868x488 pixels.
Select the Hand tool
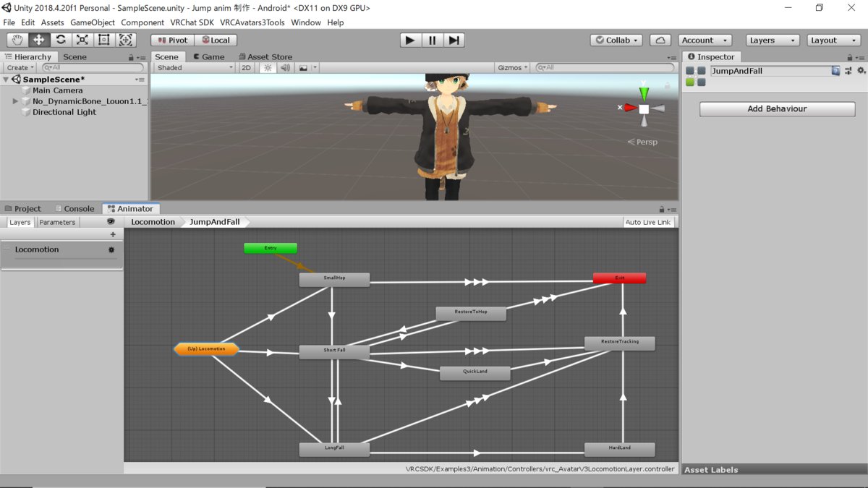(x=17, y=40)
